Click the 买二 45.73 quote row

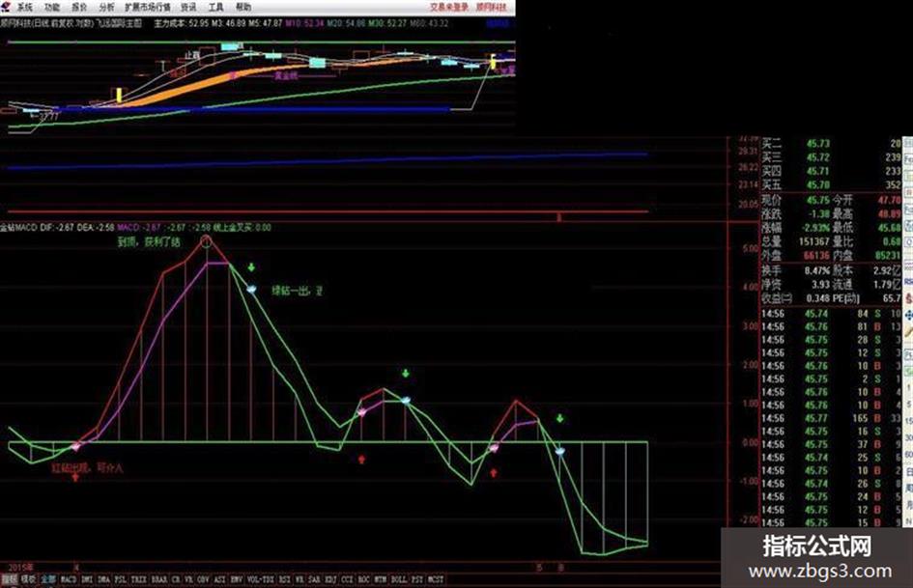pos(831,143)
